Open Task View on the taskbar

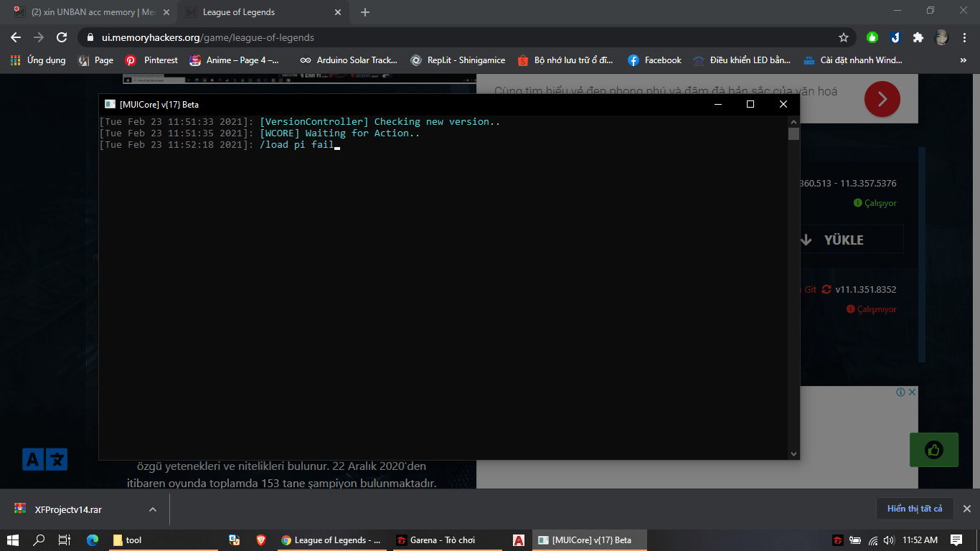(x=64, y=540)
